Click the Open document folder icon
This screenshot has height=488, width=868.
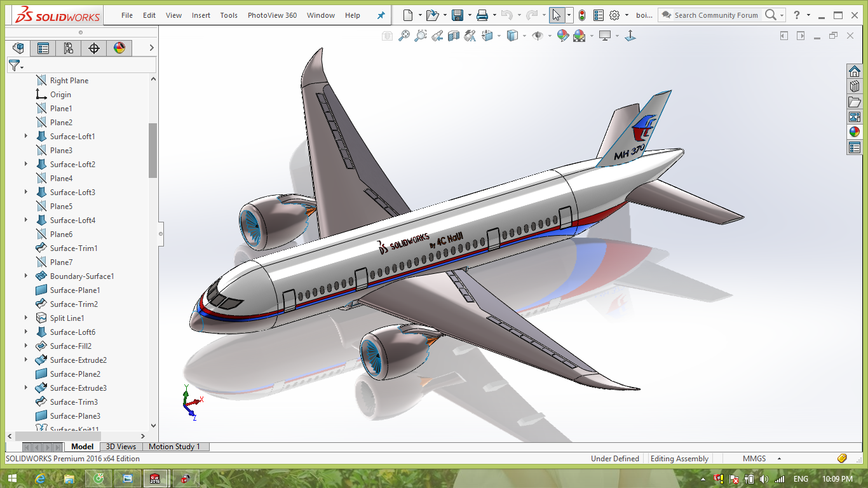tap(431, 15)
